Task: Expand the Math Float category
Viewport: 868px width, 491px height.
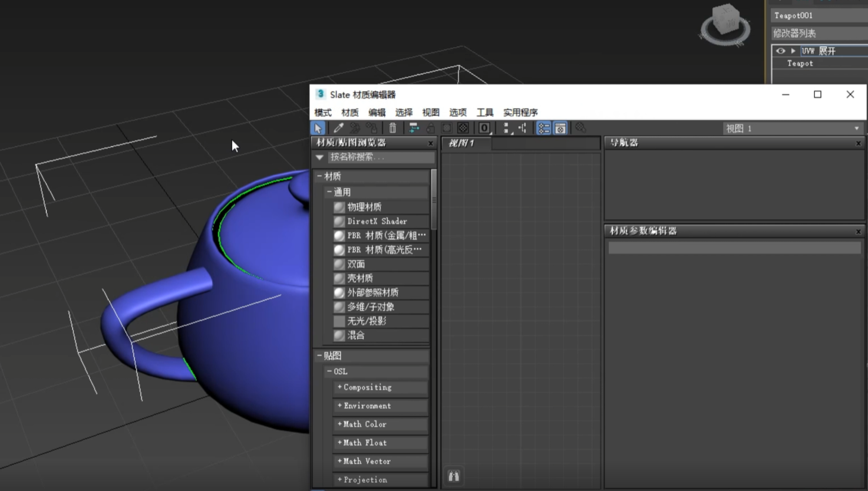Action: tap(339, 443)
